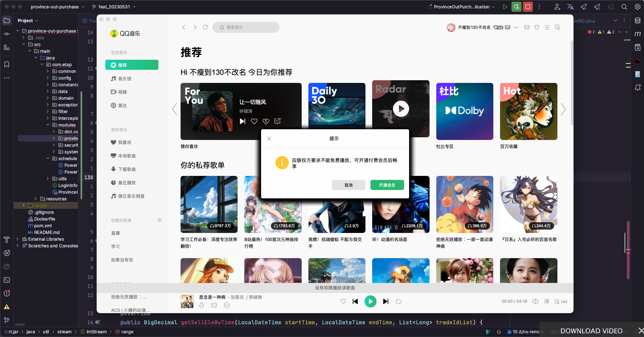The width and height of the screenshot is (644, 337).
Task: Open the Project tool window dropdown in IDE
Action: click(28, 20)
